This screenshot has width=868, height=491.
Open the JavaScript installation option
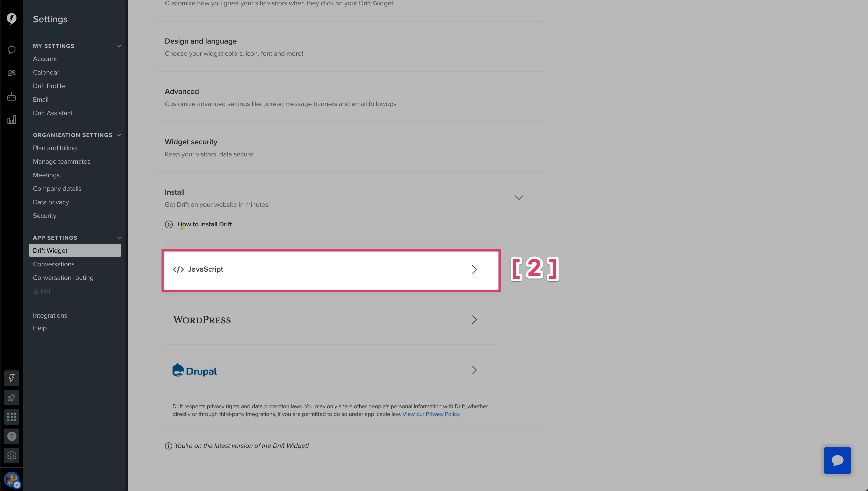330,269
